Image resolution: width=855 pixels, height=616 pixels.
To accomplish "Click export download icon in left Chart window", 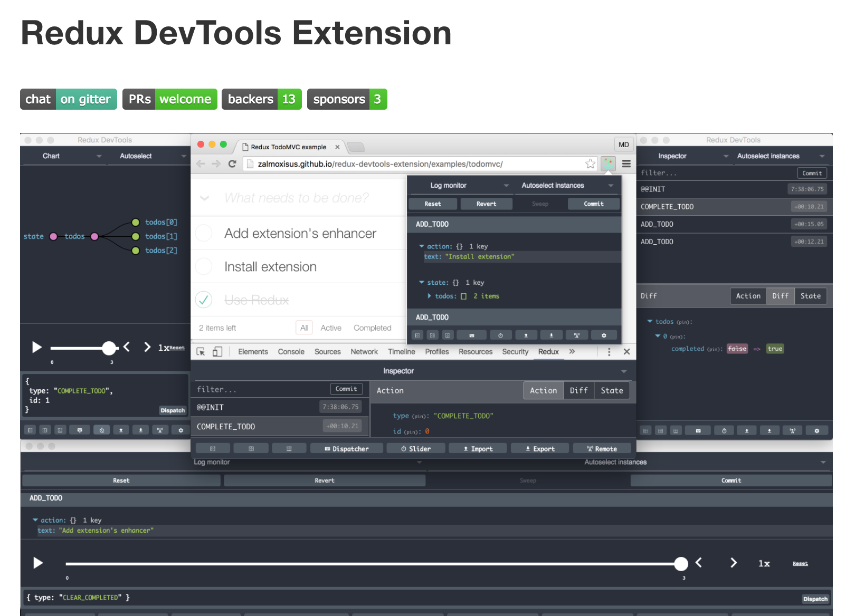I will click(140, 430).
